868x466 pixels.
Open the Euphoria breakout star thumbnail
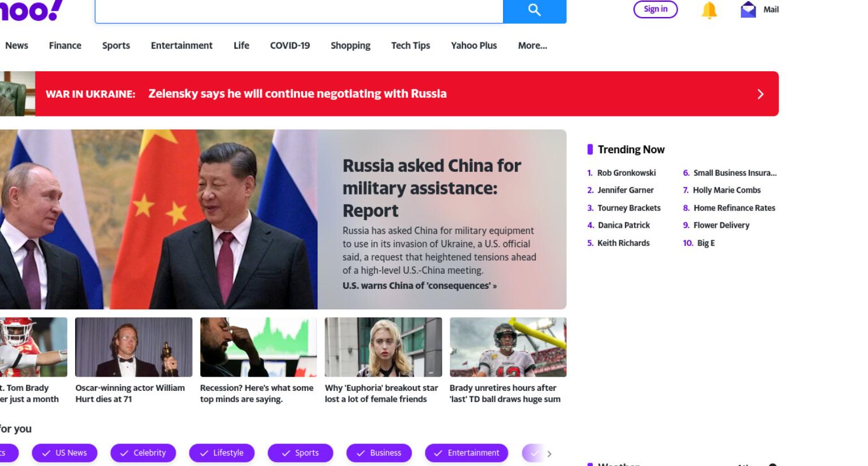tap(383, 347)
